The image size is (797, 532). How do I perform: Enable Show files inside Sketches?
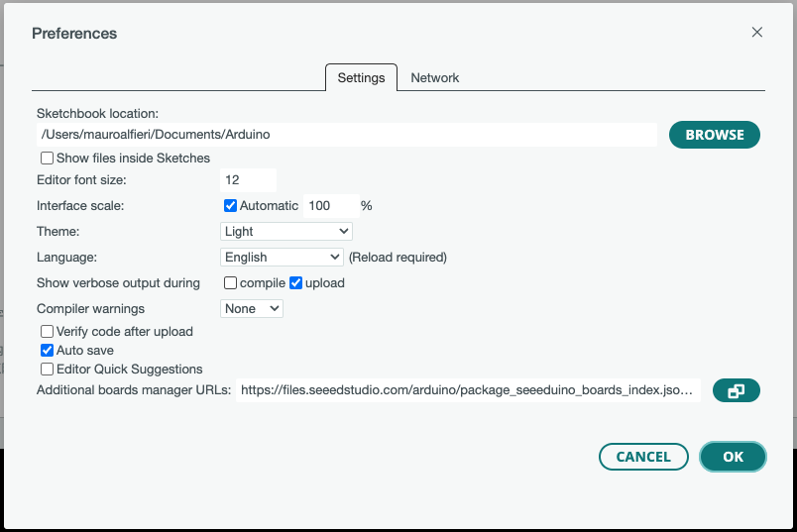tap(47, 159)
